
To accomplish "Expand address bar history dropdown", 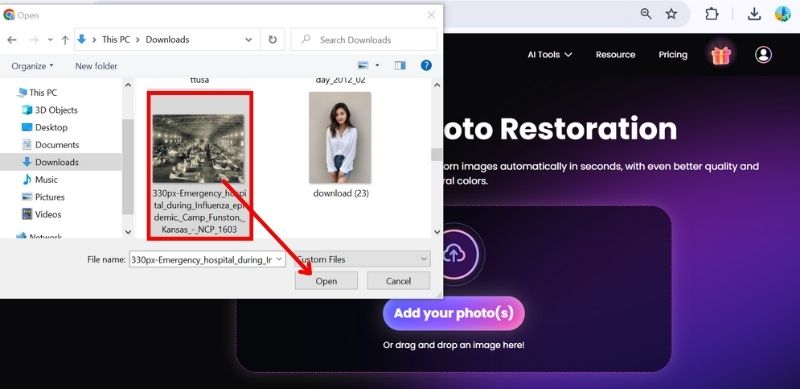I will tap(248, 39).
